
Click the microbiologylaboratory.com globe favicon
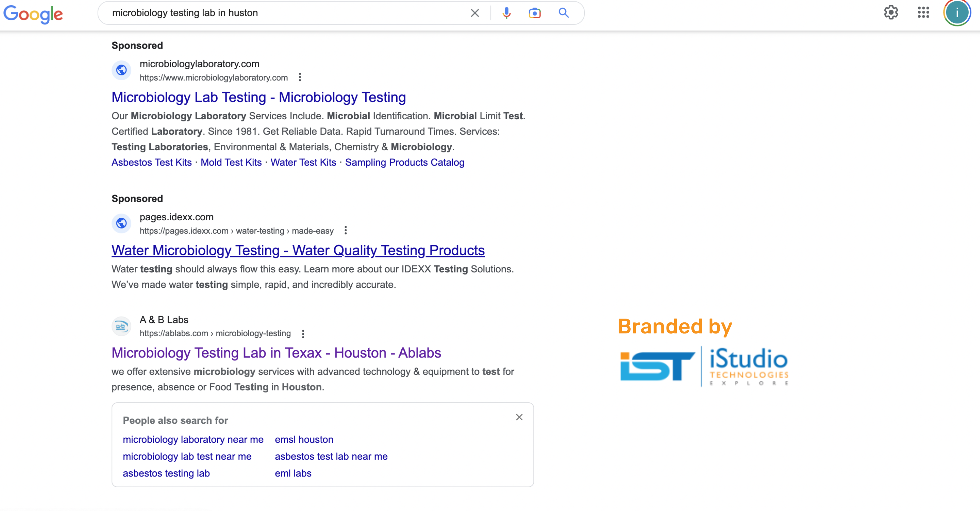pos(121,70)
